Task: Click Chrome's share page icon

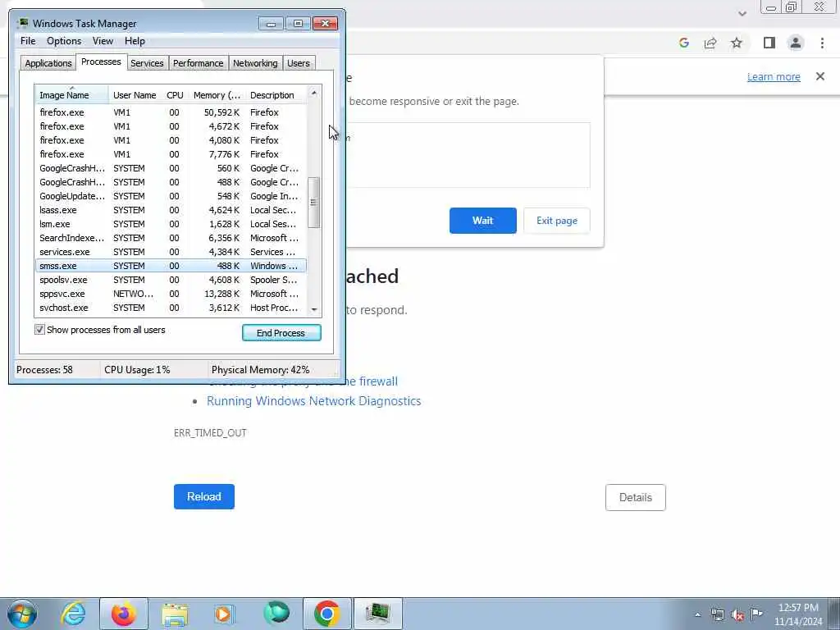Action: (x=710, y=43)
